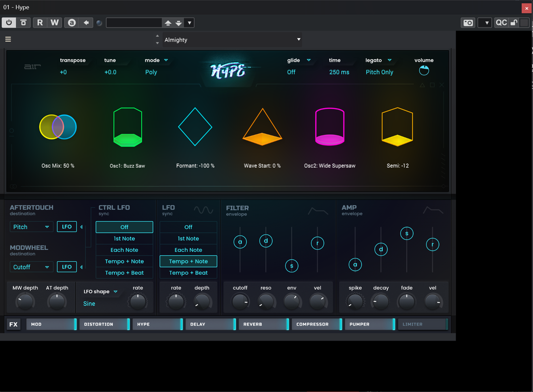Load previous preset with up arrow

point(168,23)
